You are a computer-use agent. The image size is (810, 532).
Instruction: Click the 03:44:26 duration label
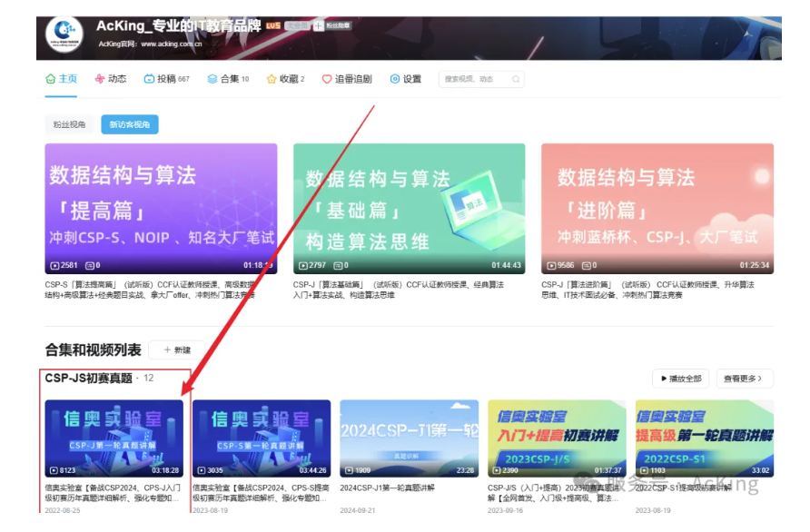313,470
